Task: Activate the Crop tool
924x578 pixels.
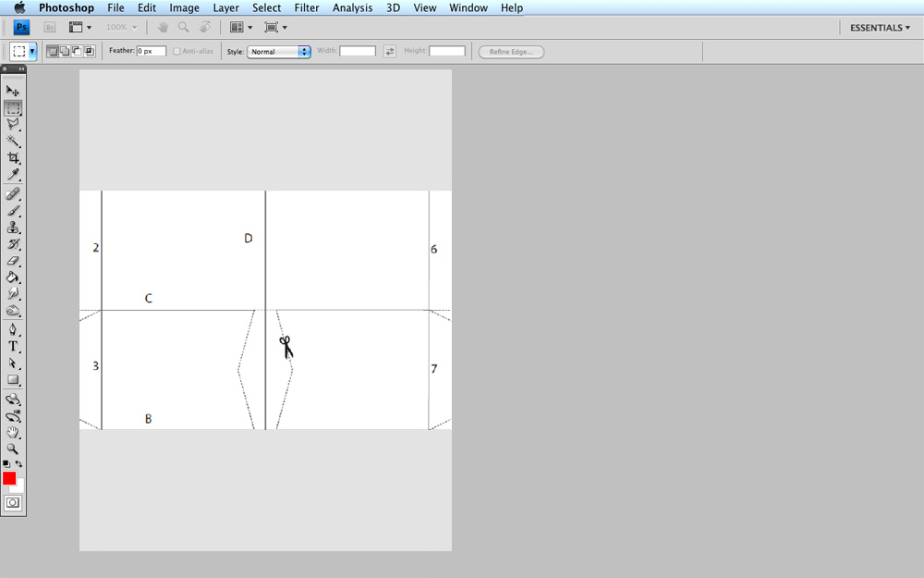Action: pos(13,158)
